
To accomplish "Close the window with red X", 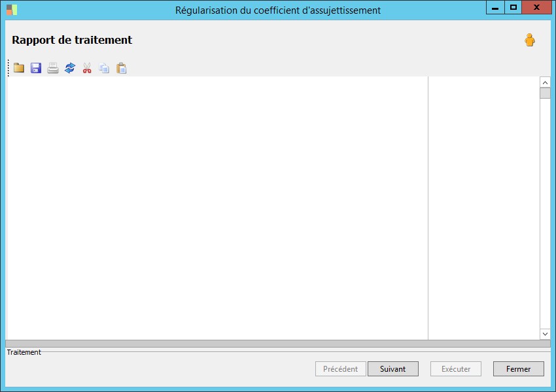I will [x=536, y=7].
